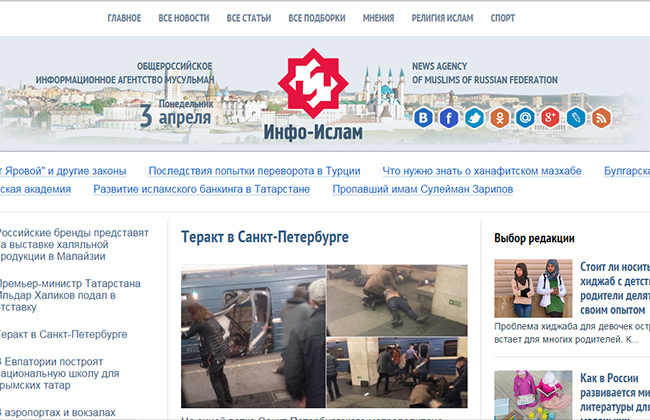Image resolution: width=650 pixels, height=420 pixels.
Task: Open the Twitter bird icon
Action: [474, 117]
